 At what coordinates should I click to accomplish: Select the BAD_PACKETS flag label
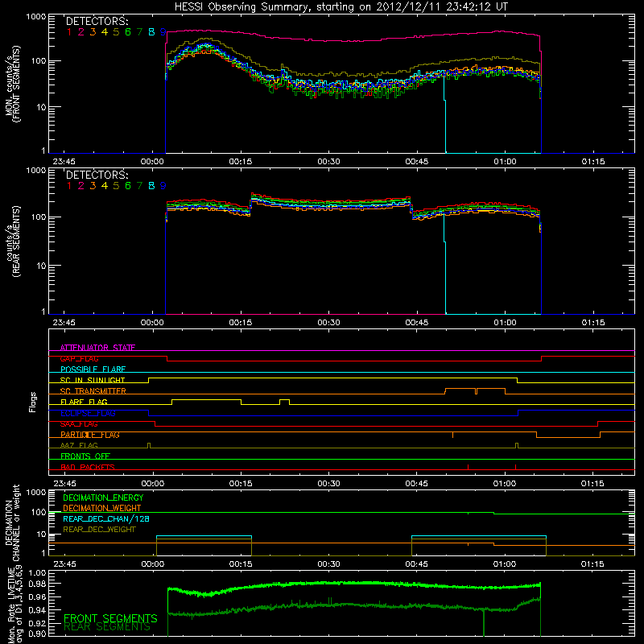pos(88,467)
